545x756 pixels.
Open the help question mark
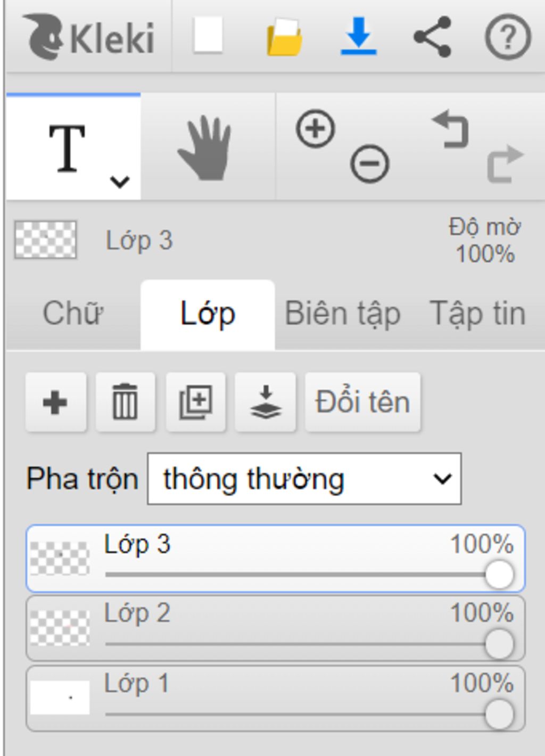click(508, 37)
